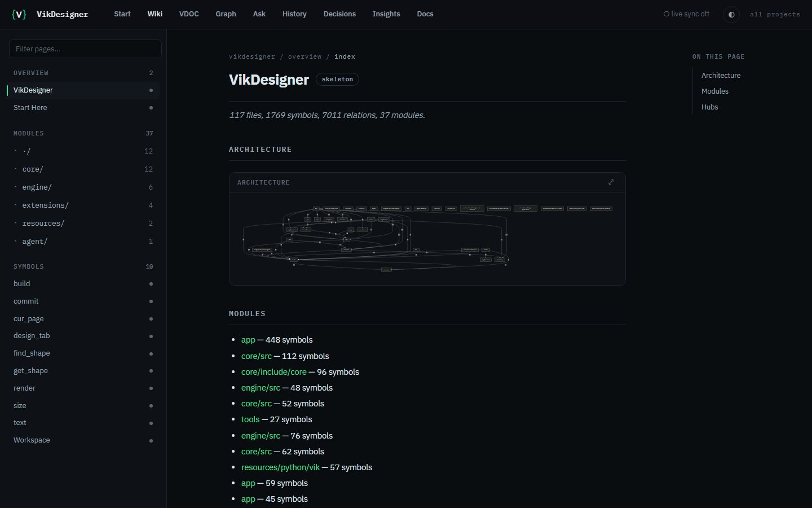The height and width of the screenshot is (508, 812).
Task: Open the Docs tab
Action: click(x=425, y=14)
